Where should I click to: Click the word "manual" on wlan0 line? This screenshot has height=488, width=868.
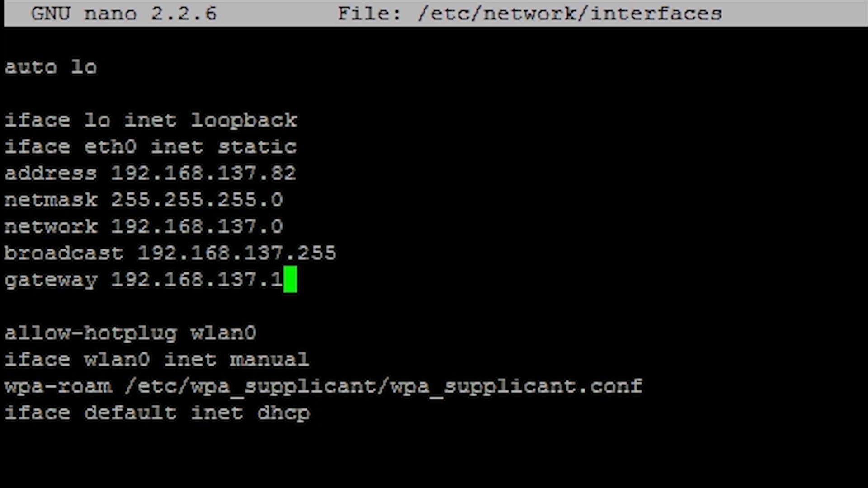[269, 360]
